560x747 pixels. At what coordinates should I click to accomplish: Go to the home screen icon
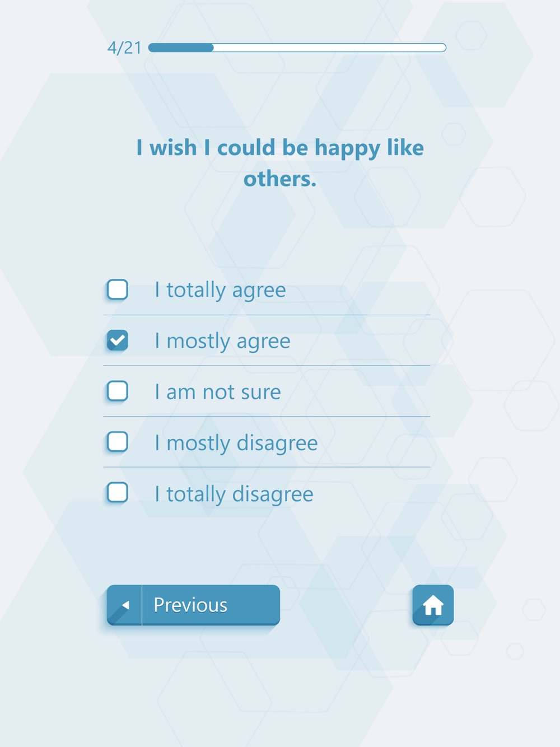coord(433,605)
